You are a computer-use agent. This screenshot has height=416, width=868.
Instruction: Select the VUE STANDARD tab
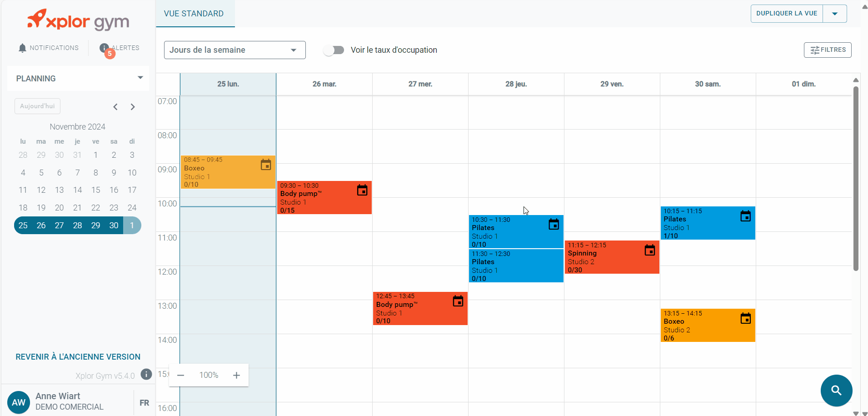194,14
